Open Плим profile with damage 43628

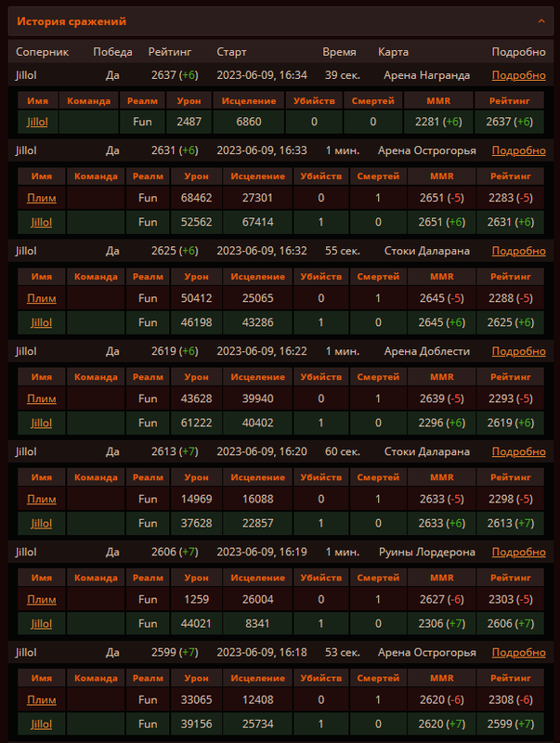point(42,398)
